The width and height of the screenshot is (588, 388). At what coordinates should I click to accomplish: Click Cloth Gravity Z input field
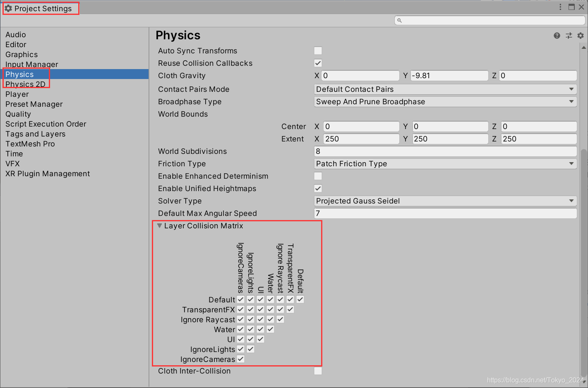tap(538, 76)
